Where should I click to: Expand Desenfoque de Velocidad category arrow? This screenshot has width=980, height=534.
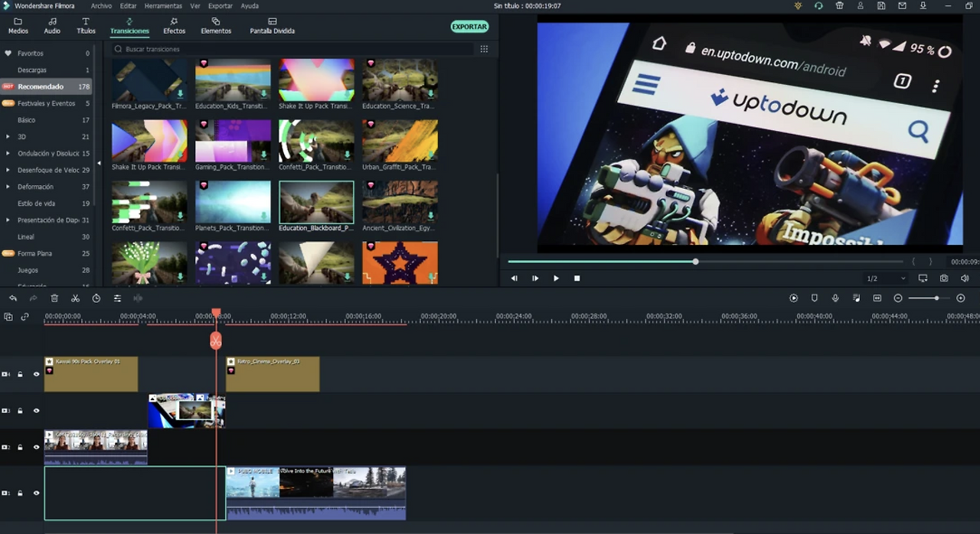click(x=8, y=170)
